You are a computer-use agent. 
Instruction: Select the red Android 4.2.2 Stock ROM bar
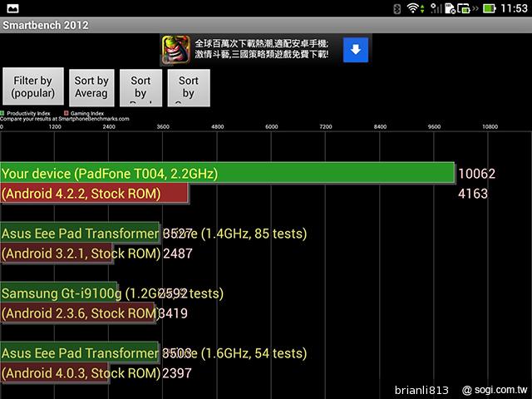click(94, 193)
